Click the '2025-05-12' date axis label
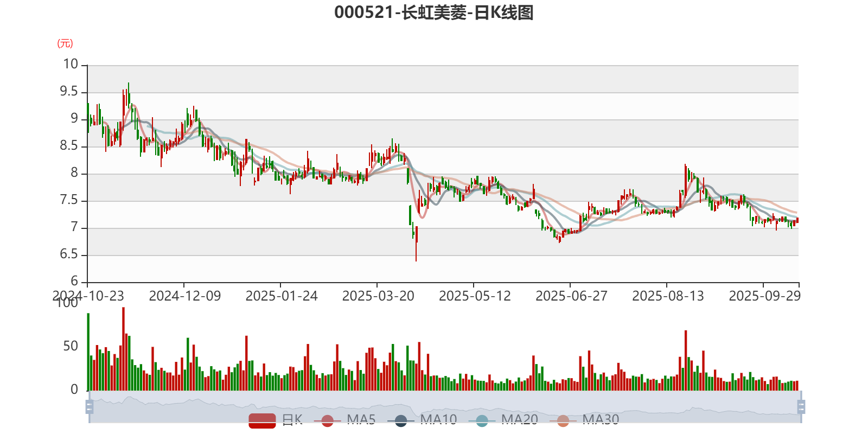Image resolution: width=868 pixels, height=434 pixels. click(x=475, y=296)
